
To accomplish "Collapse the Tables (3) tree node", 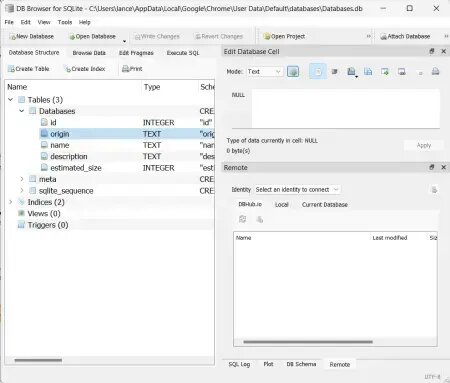I will (11, 99).
